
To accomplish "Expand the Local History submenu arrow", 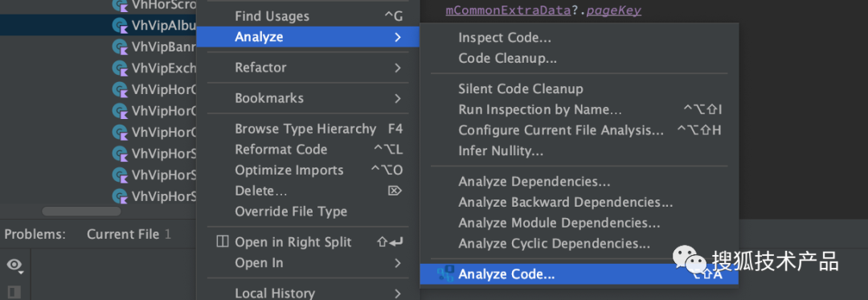I will coord(398,293).
